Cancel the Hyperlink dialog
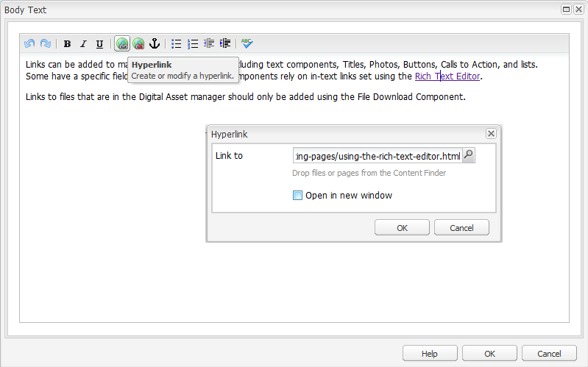588x367 pixels. pos(461,228)
